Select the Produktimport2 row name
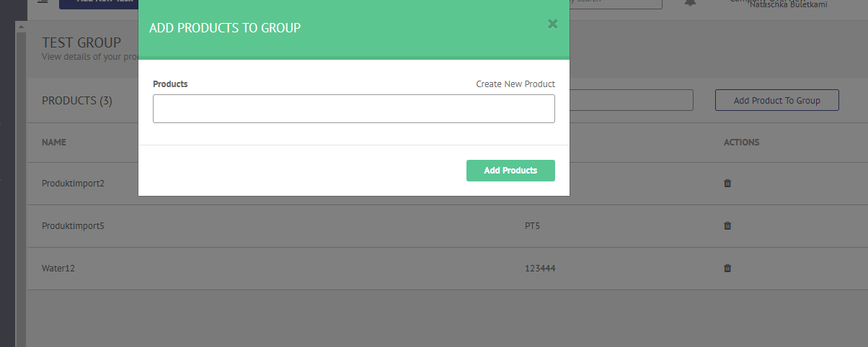868x347 pixels. 74,183
